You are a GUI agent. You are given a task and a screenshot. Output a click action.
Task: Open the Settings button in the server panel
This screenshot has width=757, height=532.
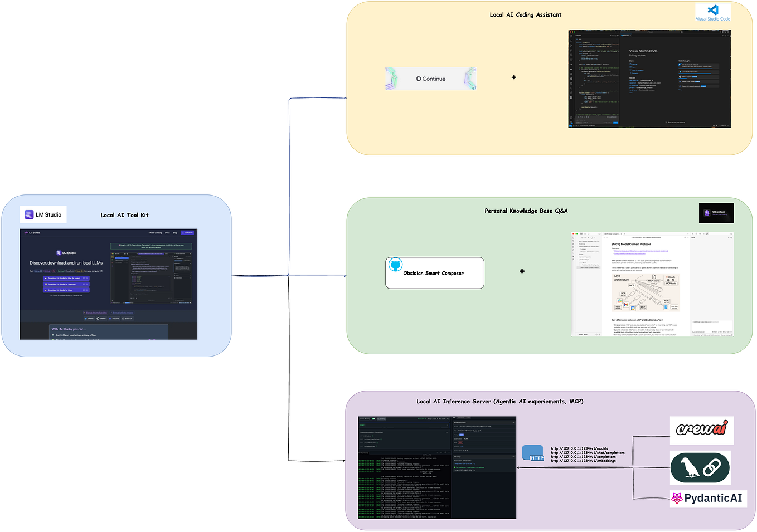[x=381, y=419]
